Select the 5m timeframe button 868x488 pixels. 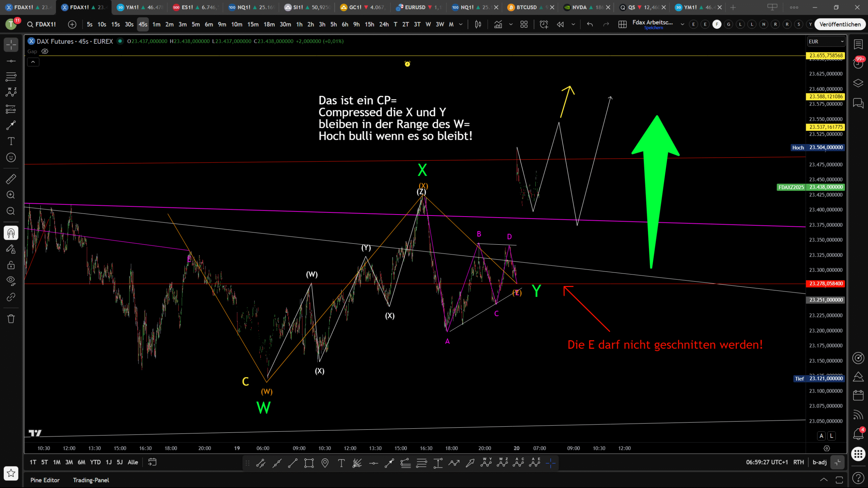point(196,24)
